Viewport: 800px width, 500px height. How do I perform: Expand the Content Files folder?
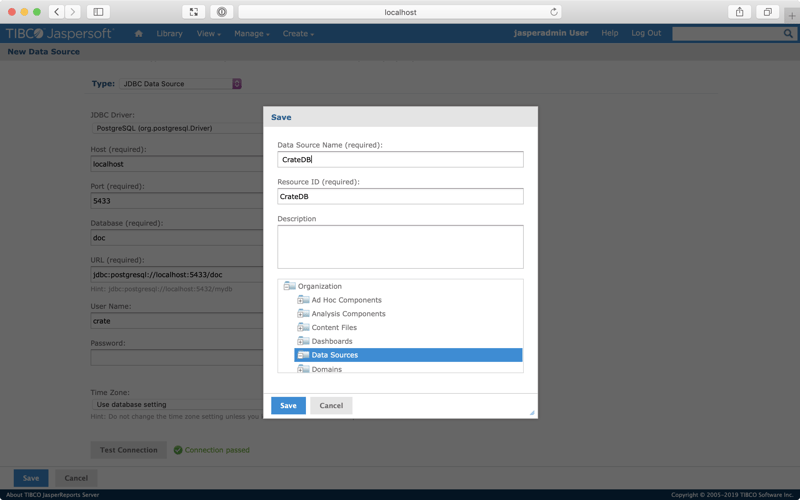(300, 328)
